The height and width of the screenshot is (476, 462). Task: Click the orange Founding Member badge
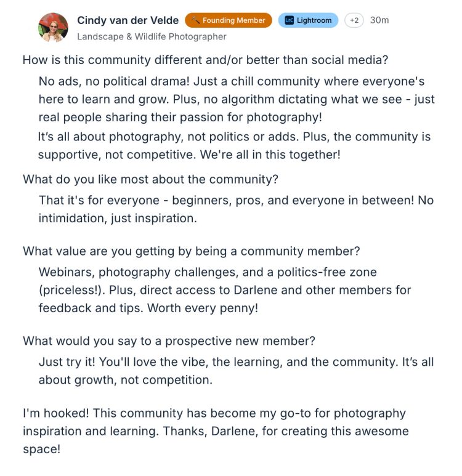click(x=229, y=20)
